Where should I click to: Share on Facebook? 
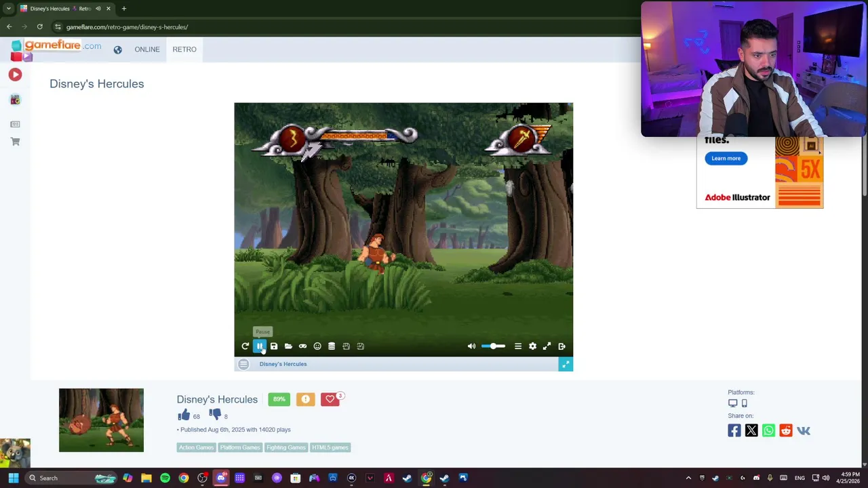(734, 430)
